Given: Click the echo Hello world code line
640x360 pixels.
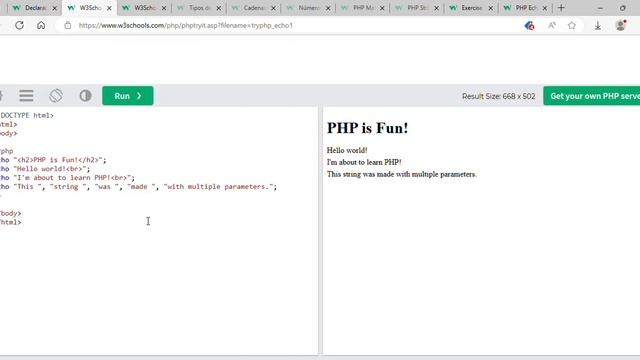Looking at the screenshot, I should click(x=45, y=169).
